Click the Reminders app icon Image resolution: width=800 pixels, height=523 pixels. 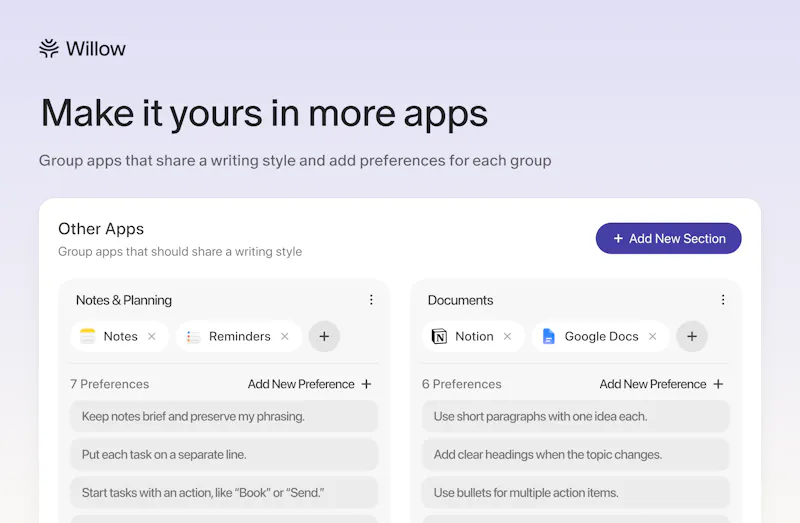coord(193,336)
